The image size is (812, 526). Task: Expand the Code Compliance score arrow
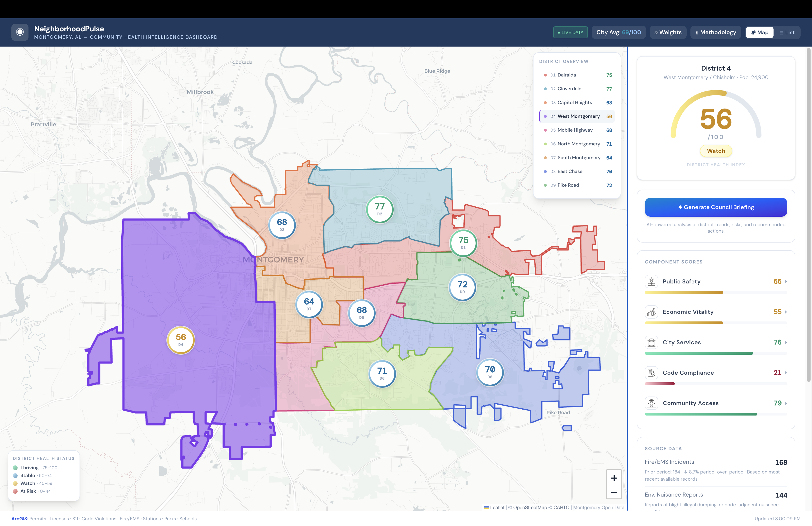tap(786, 373)
